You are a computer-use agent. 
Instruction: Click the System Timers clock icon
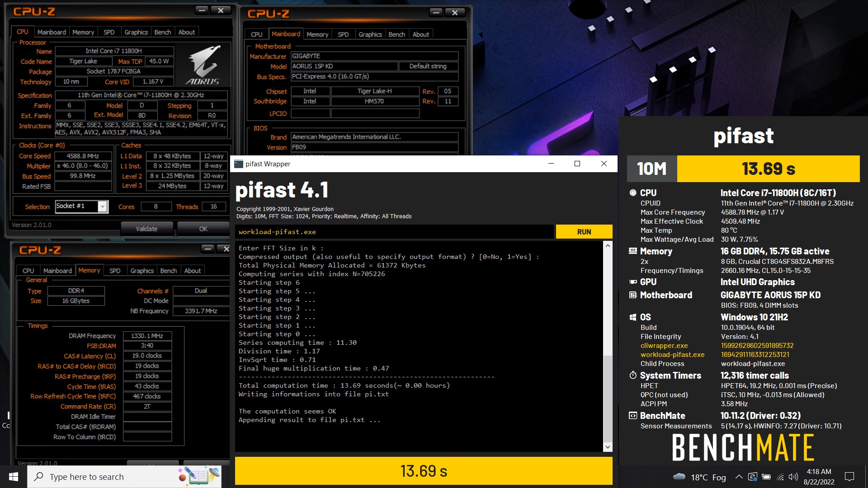coord(633,375)
